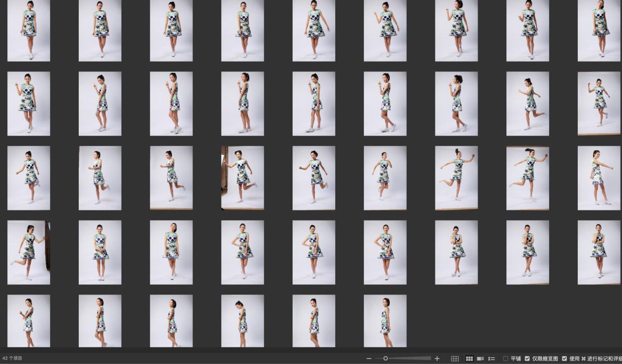This screenshot has width=622, height=364.
Task: Uncheck the 使用 ⌘ 进行标记和评级 checkbox
Action: [564, 359]
